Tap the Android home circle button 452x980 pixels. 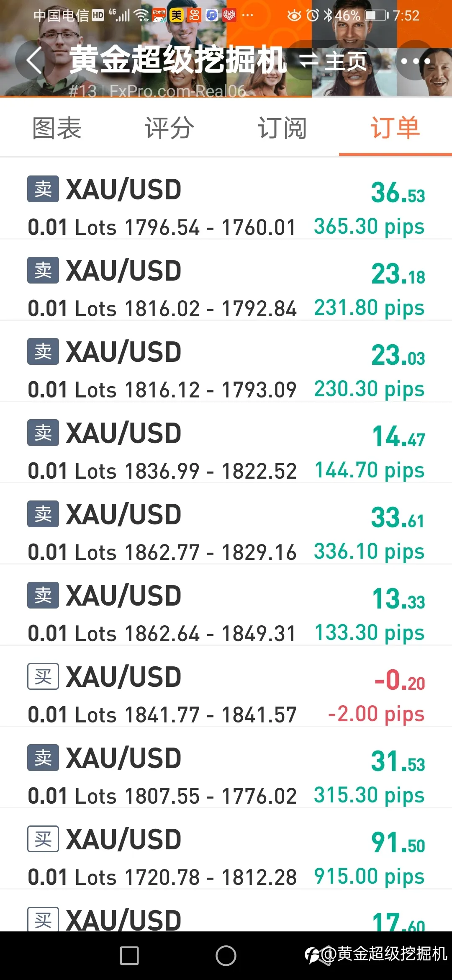pos(226,956)
